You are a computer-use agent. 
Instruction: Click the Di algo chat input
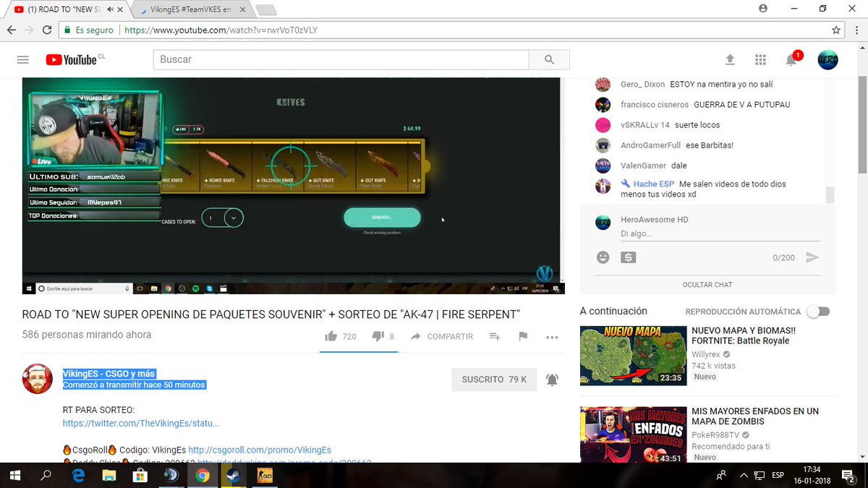pyautogui.click(x=720, y=235)
